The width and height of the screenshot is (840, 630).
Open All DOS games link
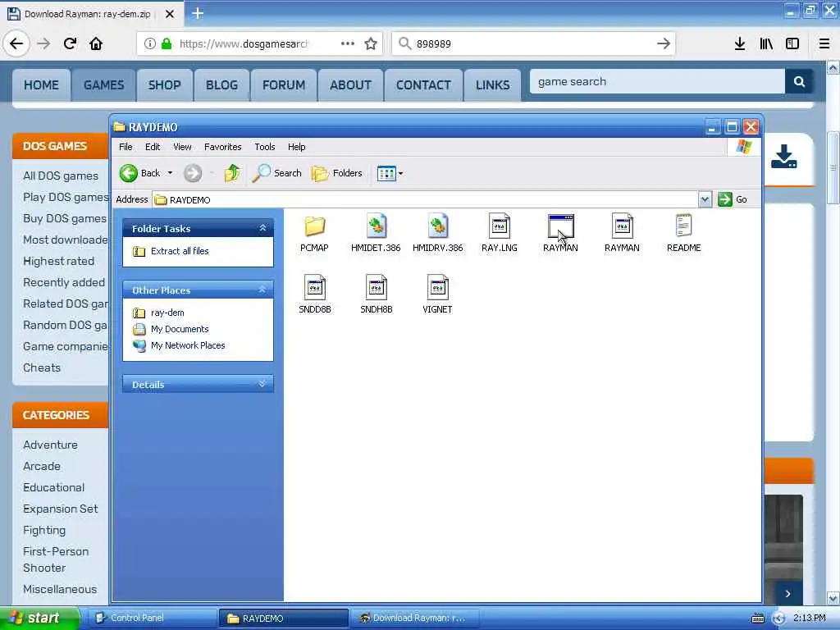pyautogui.click(x=61, y=176)
